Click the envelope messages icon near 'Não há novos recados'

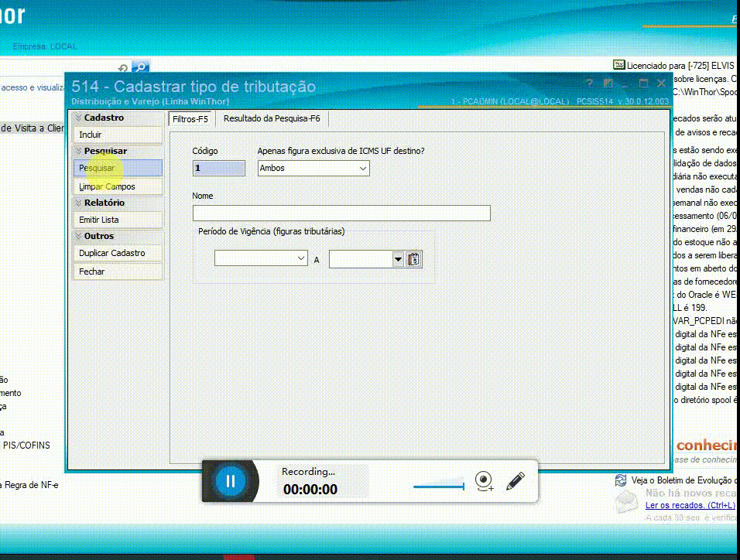(627, 502)
